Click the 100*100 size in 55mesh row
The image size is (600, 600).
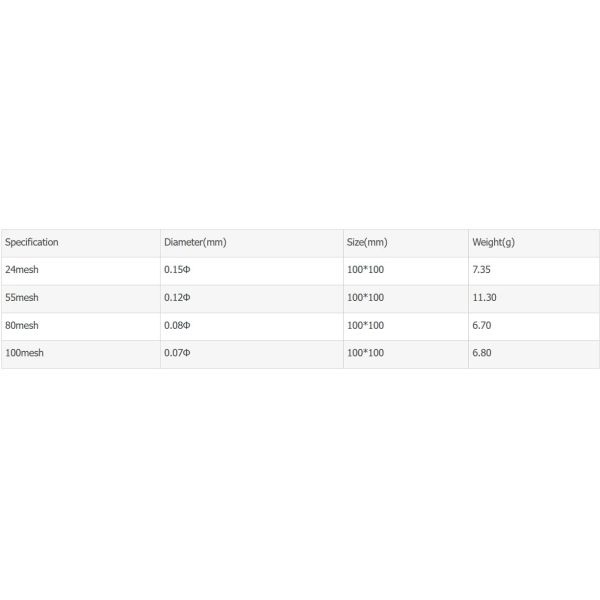365,298
